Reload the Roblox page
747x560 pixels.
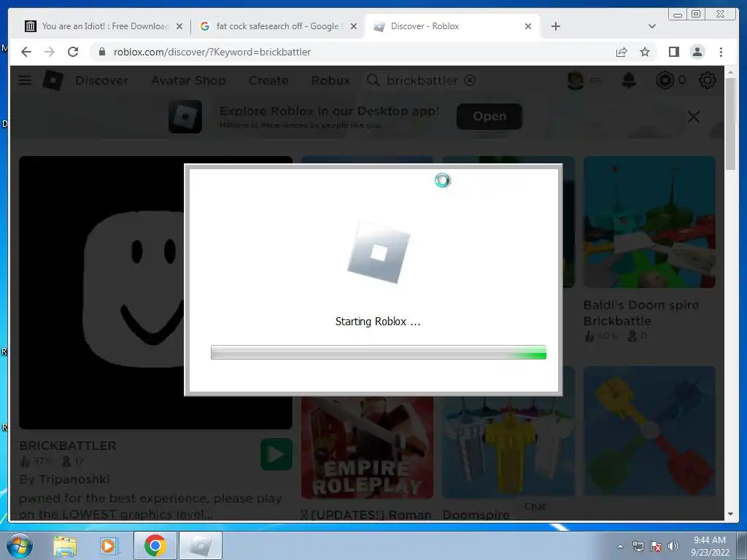pyautogui.click(x=73, y=52)
